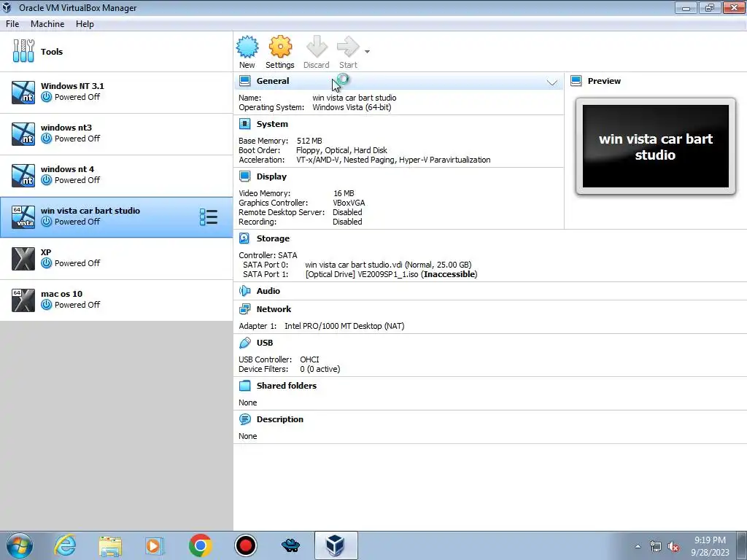Click the red record button taskbar icon
Image resolution: width=747 pixels, height=560 pixels.
[246, 545]
